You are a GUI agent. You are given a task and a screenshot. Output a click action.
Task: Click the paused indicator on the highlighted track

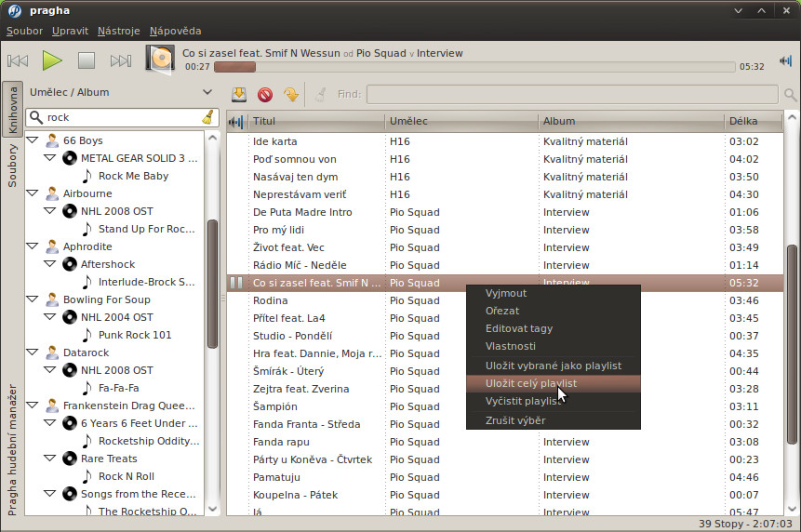[236, 283]
